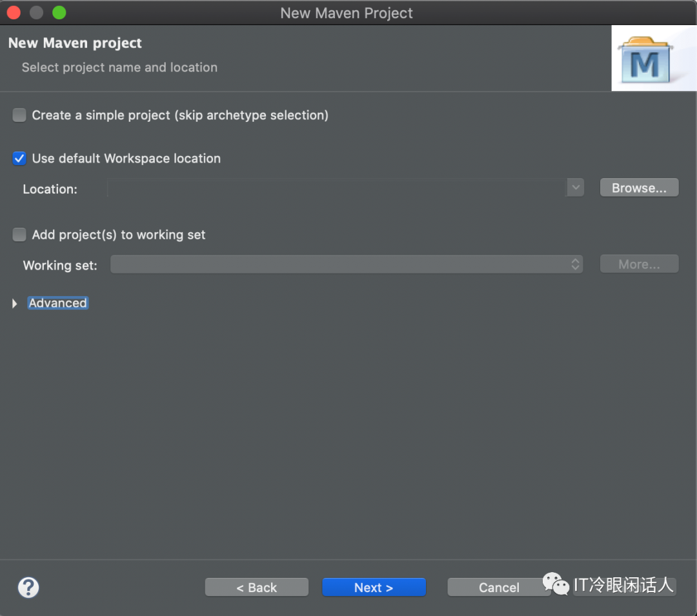Enable Add project(s) to working set
This screenshot has height=616, width=697.
click(19, 234)
